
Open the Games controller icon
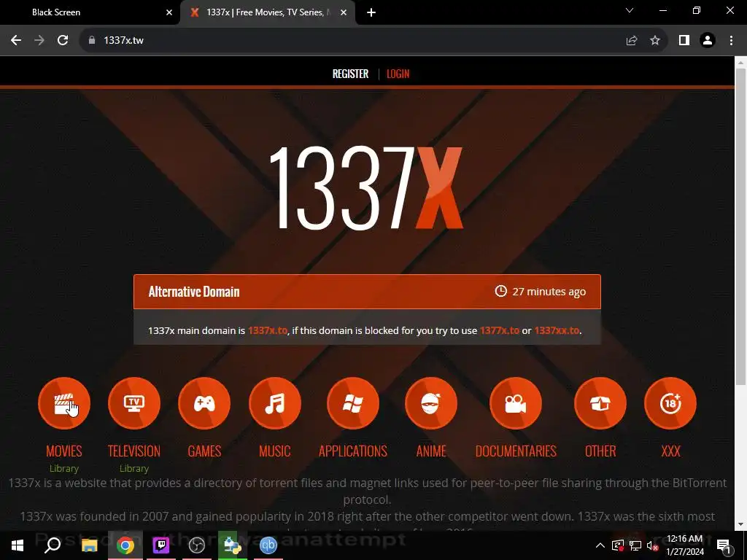pyautogui.click(x=204, y=403)
